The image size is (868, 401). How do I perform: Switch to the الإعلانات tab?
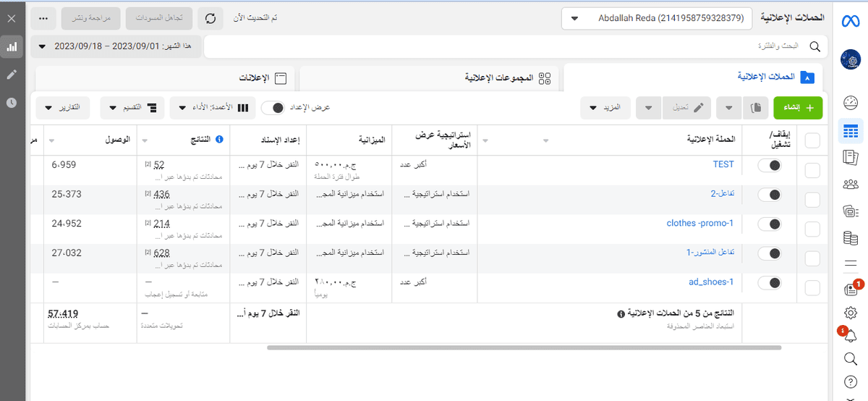pyautogui.click(x=166, y=77)
